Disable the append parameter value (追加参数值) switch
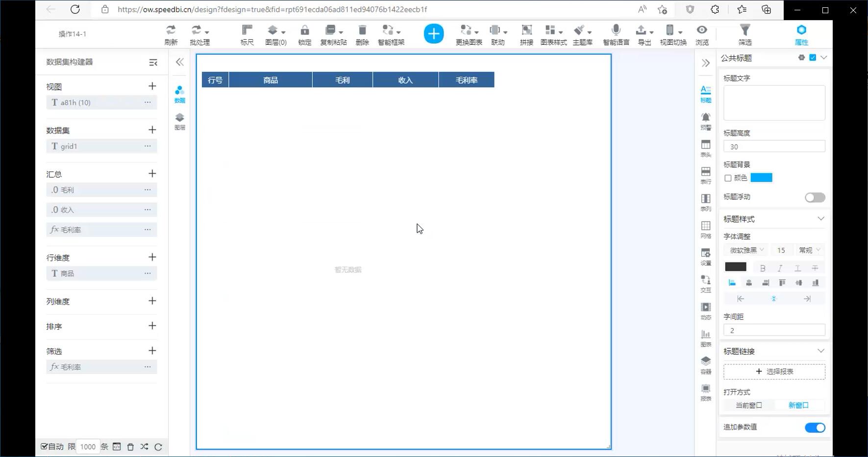This screenshot has height=457, width=868. click(815, 428)
